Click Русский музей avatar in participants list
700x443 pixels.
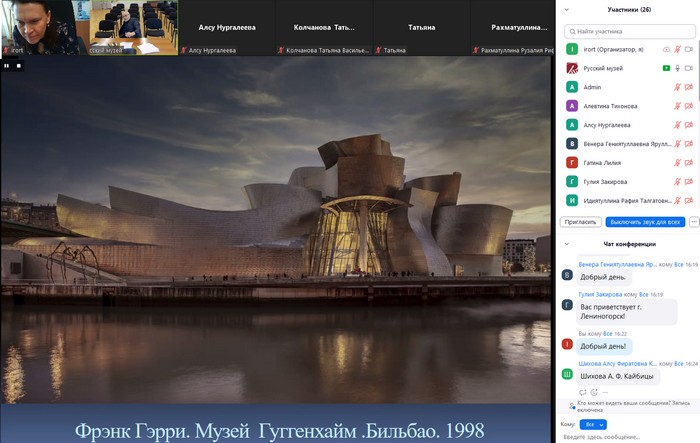[x=572, y=68]
